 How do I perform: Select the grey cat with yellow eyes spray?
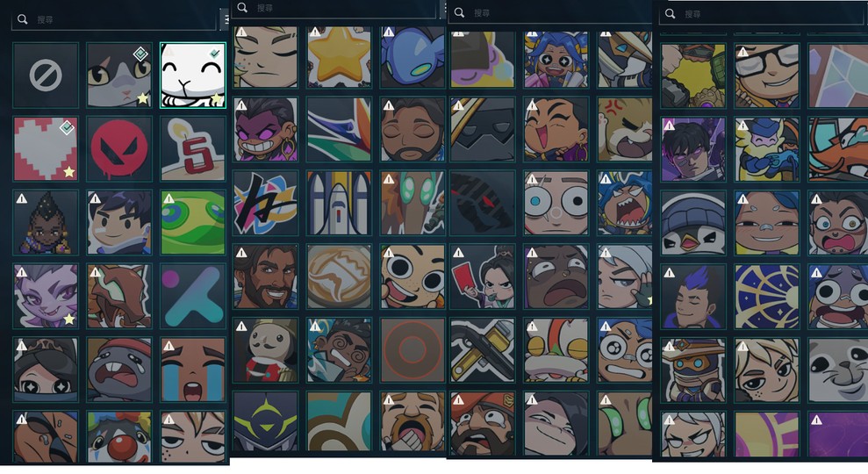[119, 75]
